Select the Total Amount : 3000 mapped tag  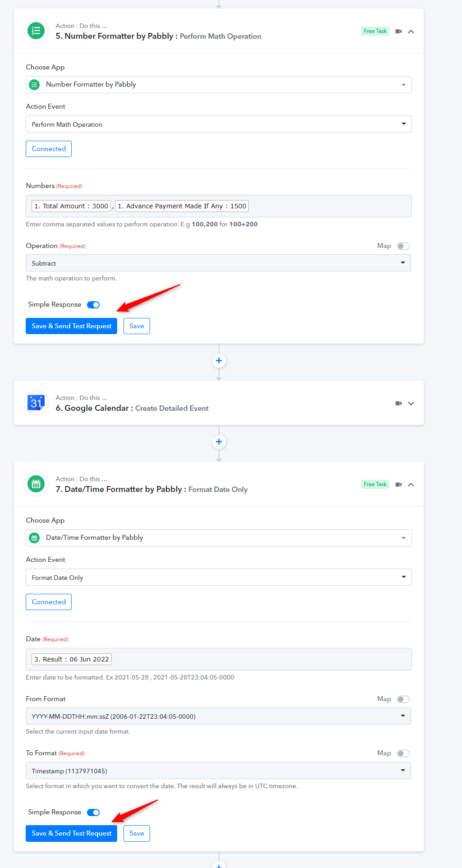pyautogui.click(x=71, y=206)
